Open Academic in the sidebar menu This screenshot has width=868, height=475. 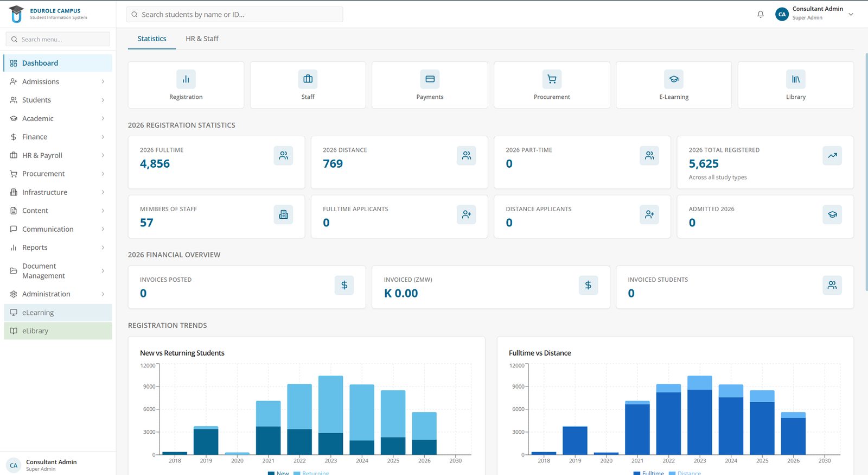(x=58, y=119)
